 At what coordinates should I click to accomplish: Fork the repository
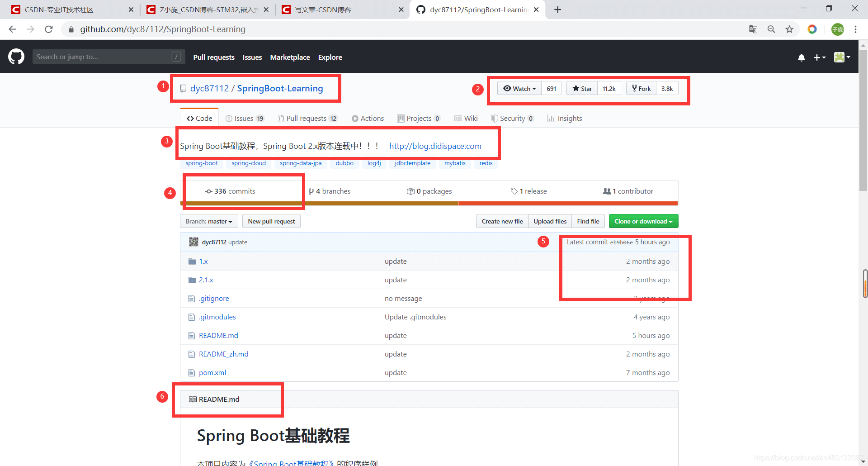(x=641, y=88)
